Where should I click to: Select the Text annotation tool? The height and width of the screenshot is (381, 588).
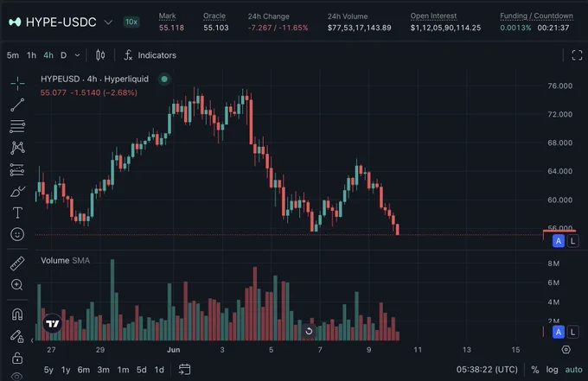(17, 213)
